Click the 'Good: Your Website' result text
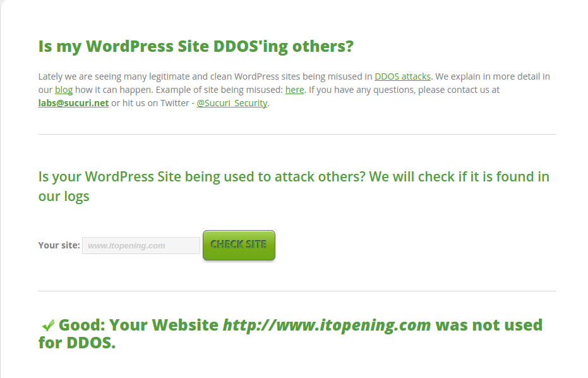The image size is (588, 378). [x=138, y=325]
